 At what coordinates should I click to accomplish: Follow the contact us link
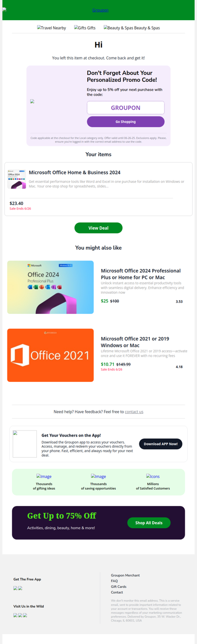point(134,411)
